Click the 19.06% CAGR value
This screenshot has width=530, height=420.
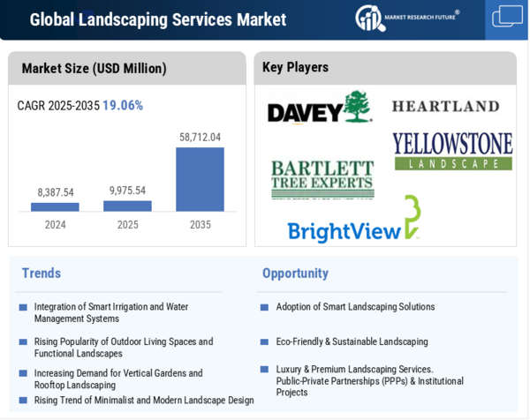pyautogui.click(x=123, y=105)
